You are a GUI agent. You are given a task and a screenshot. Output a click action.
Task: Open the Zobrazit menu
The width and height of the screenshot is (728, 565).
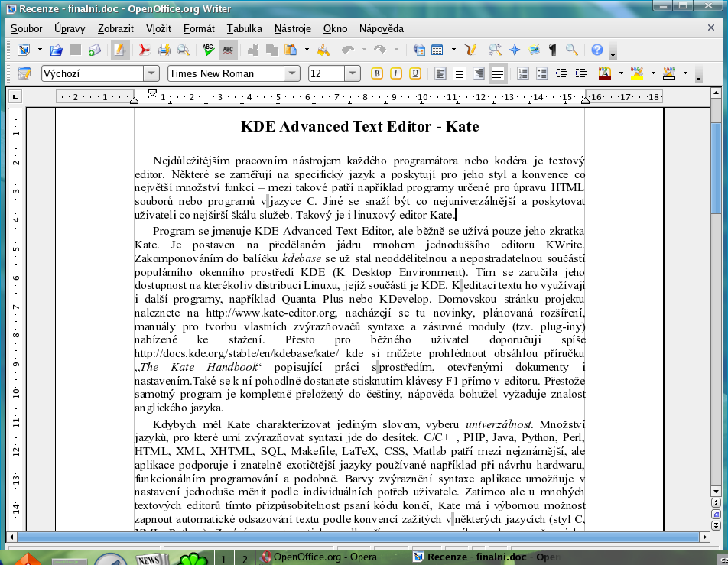point(115,29)
